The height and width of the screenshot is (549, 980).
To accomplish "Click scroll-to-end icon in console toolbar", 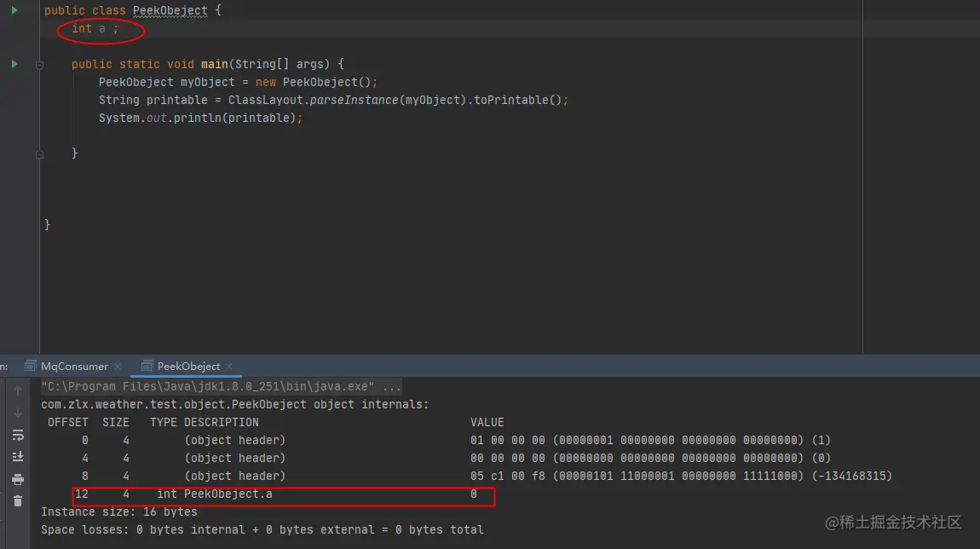I will pyautogui.click(x=18, y=457).
